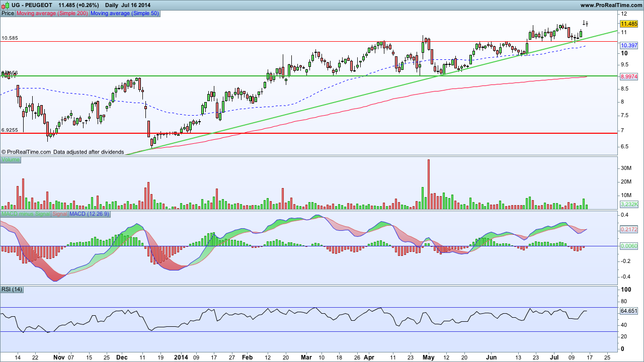This screenshot has width=644, height=362.
Task: Click the 9.5 price axis label
Action: coord(625,64)
